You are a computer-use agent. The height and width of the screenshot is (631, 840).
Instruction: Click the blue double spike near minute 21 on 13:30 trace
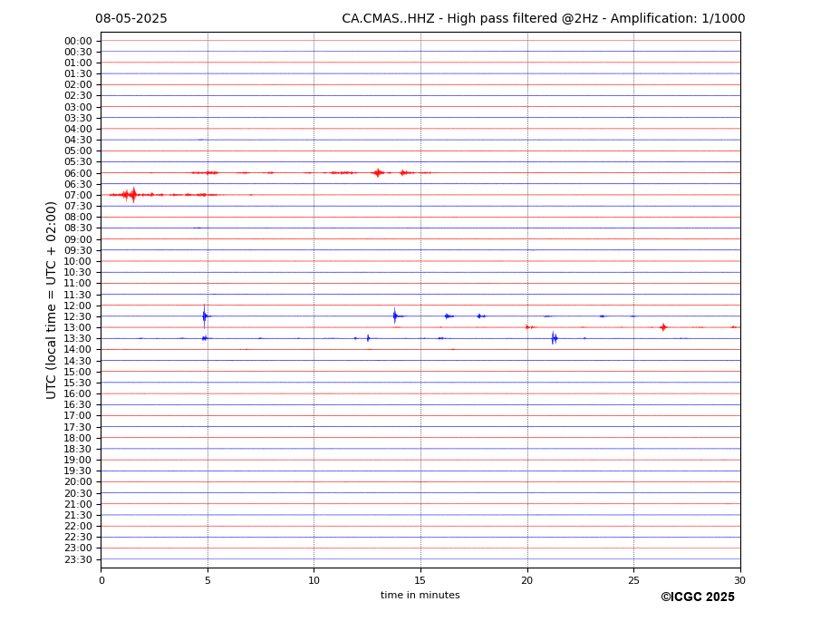(554, 338)
